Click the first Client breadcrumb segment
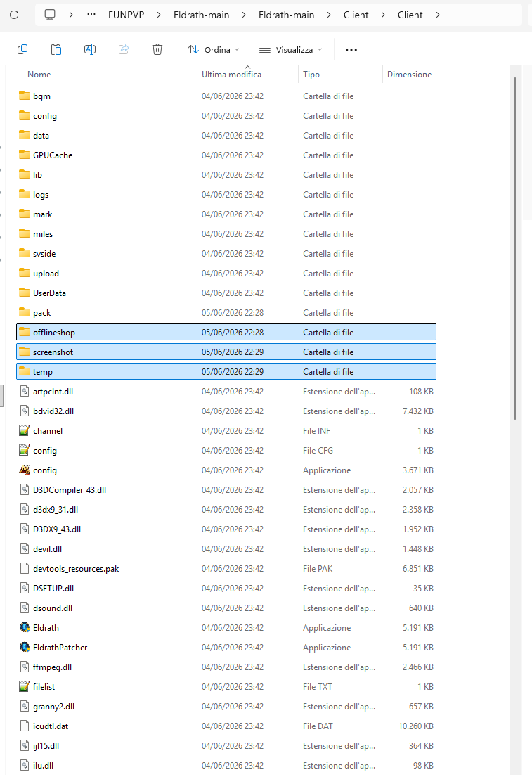Viewport: 532px width, 777px height. point(356,15)
